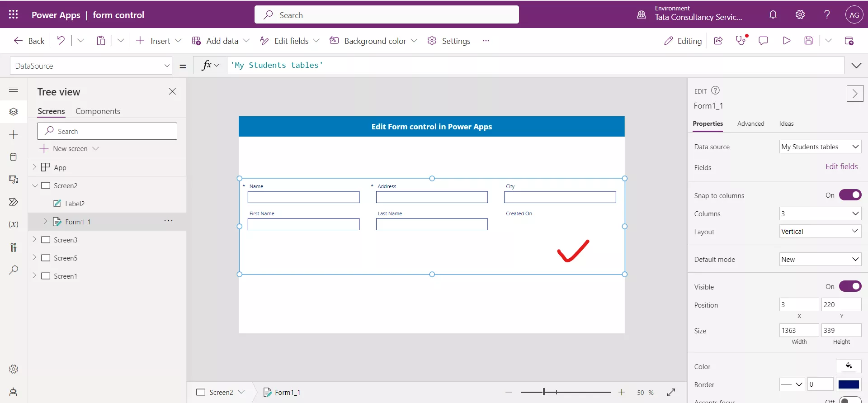Open the Media icon in rail

(x=14, y=180)
